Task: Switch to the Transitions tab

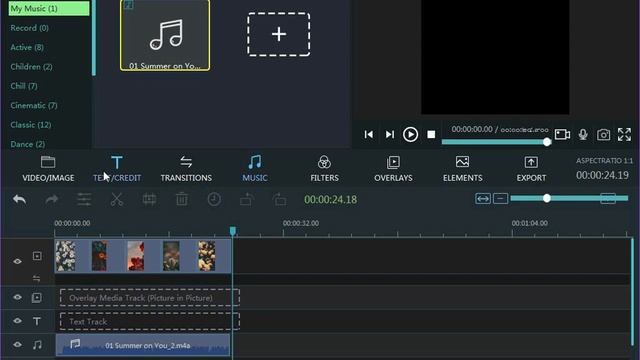Action: 186,169
